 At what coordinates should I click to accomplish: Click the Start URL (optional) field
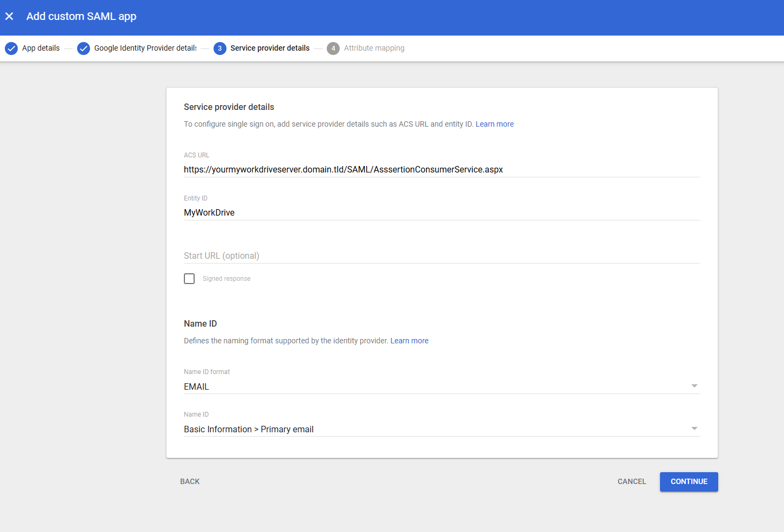pos(441,255)
